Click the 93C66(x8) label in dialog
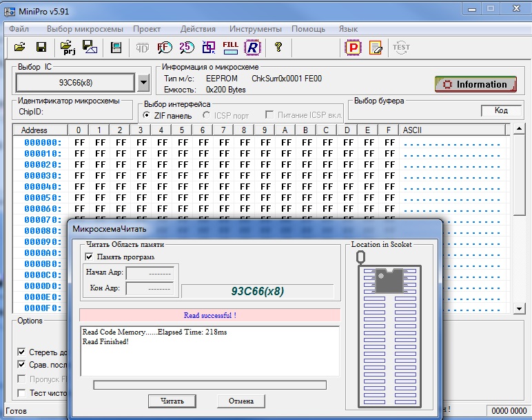This screenshot has height=420, width=532. coord(258,291)
